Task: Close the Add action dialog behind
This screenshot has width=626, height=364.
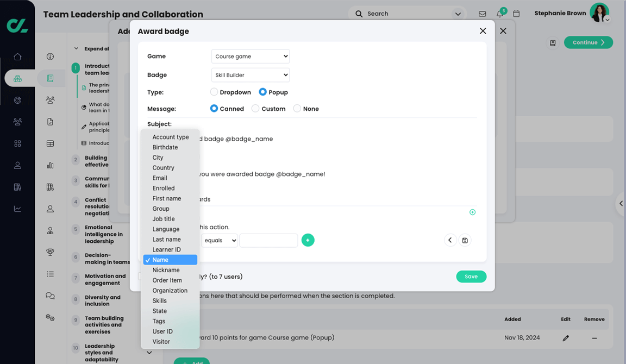Action: [x=503, y=31]
